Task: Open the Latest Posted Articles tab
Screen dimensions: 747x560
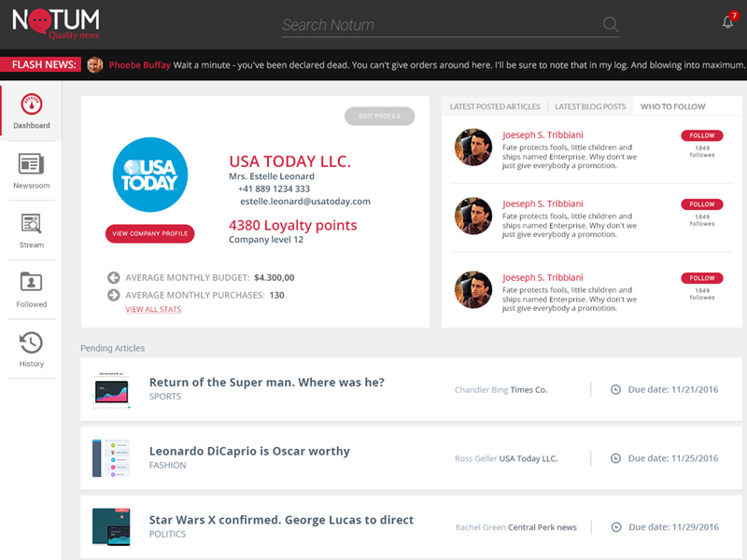Action: click(x=495, y=105)
